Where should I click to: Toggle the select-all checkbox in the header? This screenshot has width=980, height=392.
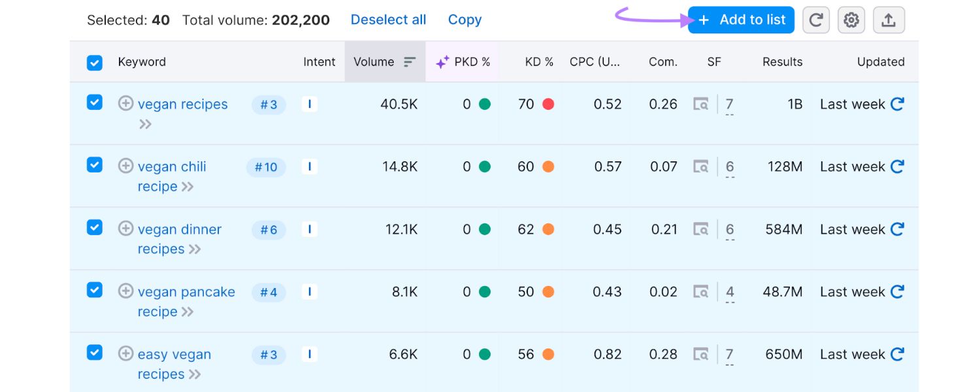tap(94, 62)
